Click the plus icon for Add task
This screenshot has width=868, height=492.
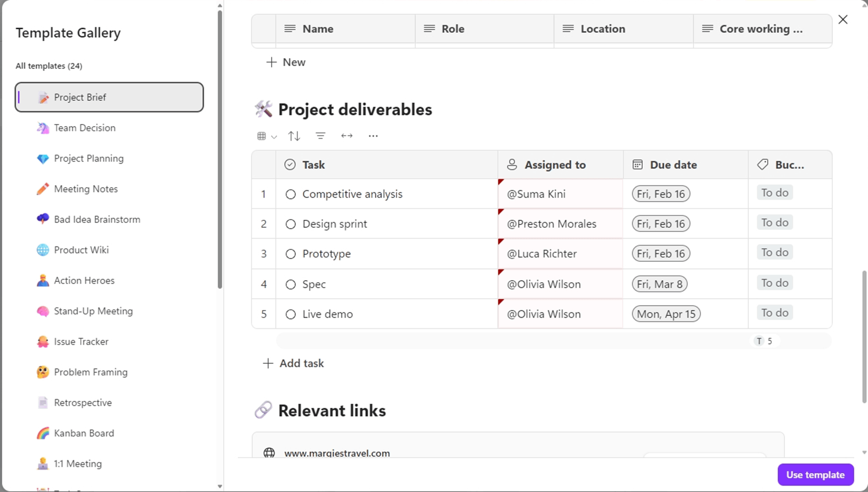(268, 363)
